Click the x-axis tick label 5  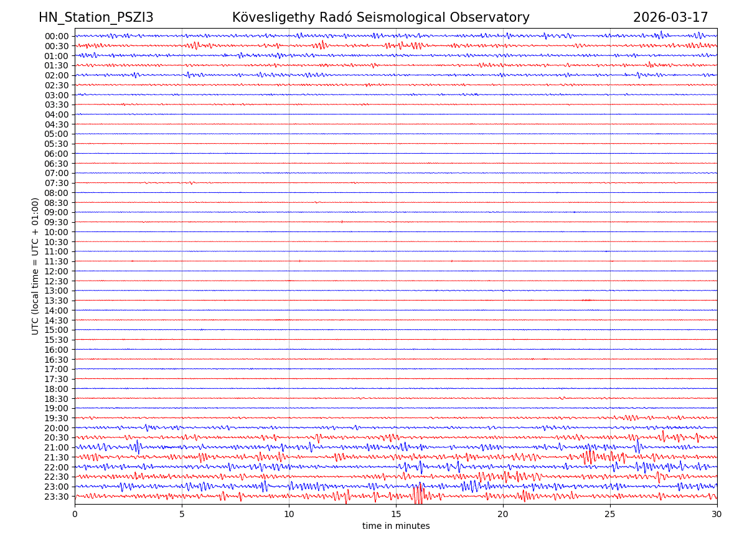click(182, 514)
